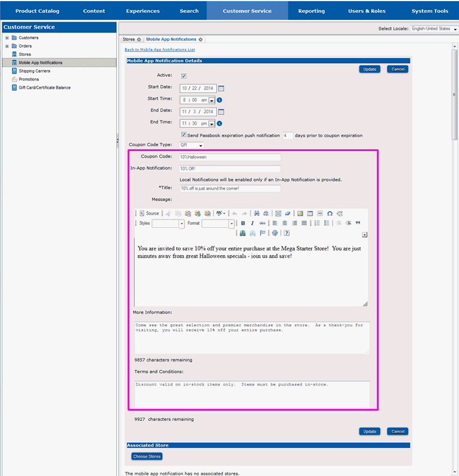Click the Copy icon in the editor toolbar
Screen dimensions: 459x476
pyautogui.click(x=178, y=213)
